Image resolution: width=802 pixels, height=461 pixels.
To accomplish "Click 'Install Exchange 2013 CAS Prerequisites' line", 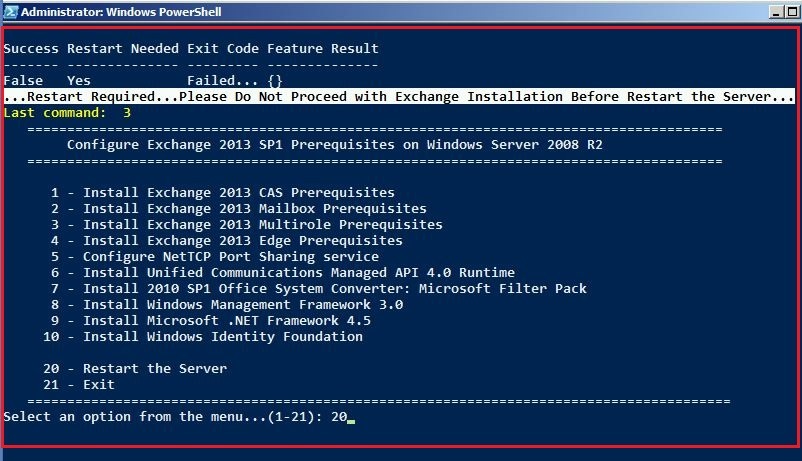I will (x=238, y=192).
